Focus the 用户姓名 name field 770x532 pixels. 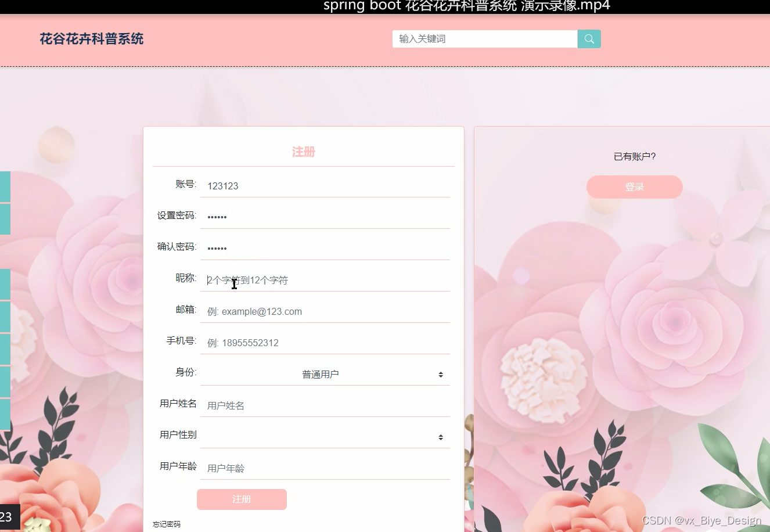[325, 405]
